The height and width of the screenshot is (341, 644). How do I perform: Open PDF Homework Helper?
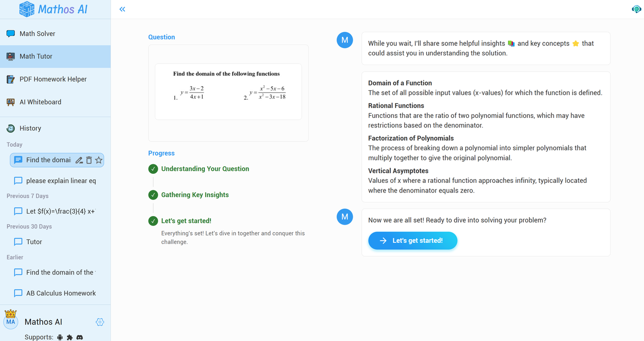pos(53,79)
